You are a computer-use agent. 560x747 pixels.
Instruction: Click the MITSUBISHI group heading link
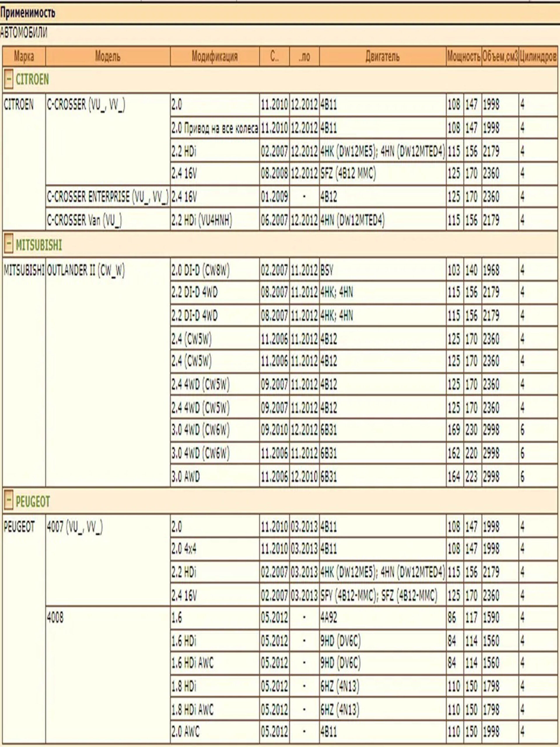(x=39, y=245)
